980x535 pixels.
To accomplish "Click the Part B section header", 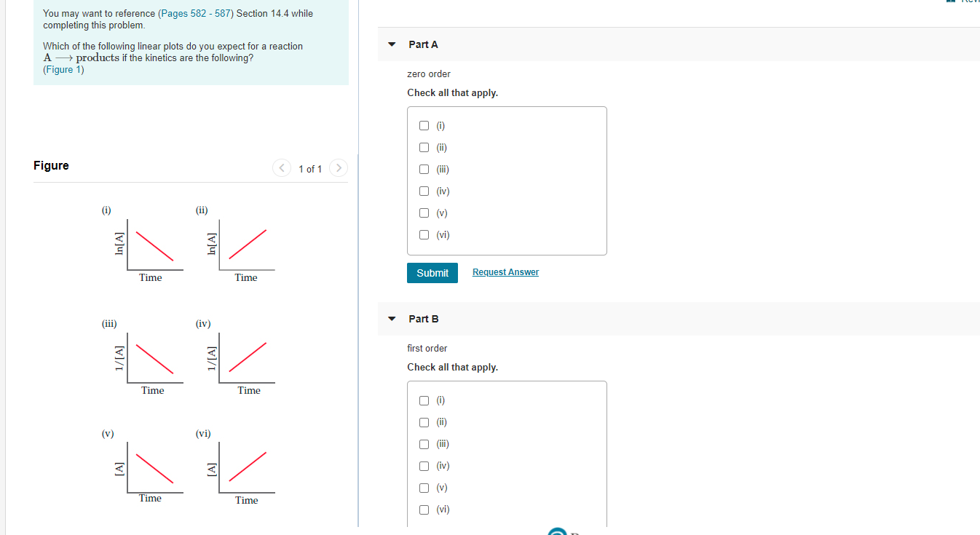I will tap(422, 318).
